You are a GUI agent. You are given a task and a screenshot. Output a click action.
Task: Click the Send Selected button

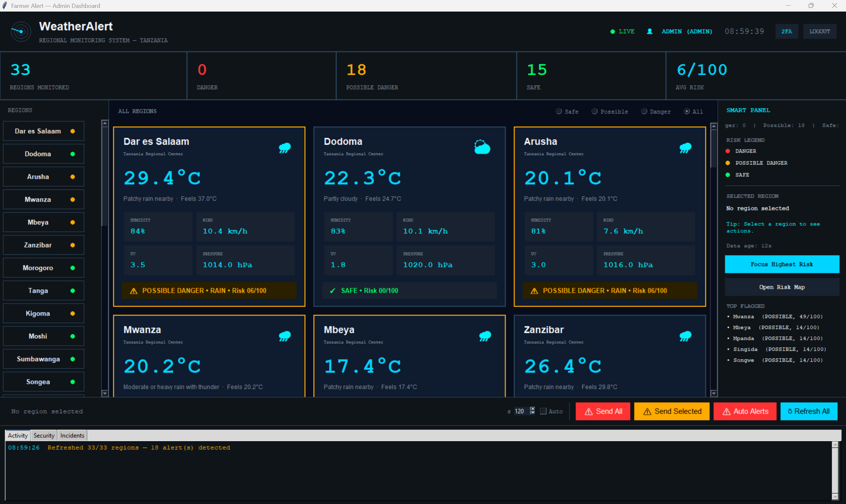coord(672,411)
